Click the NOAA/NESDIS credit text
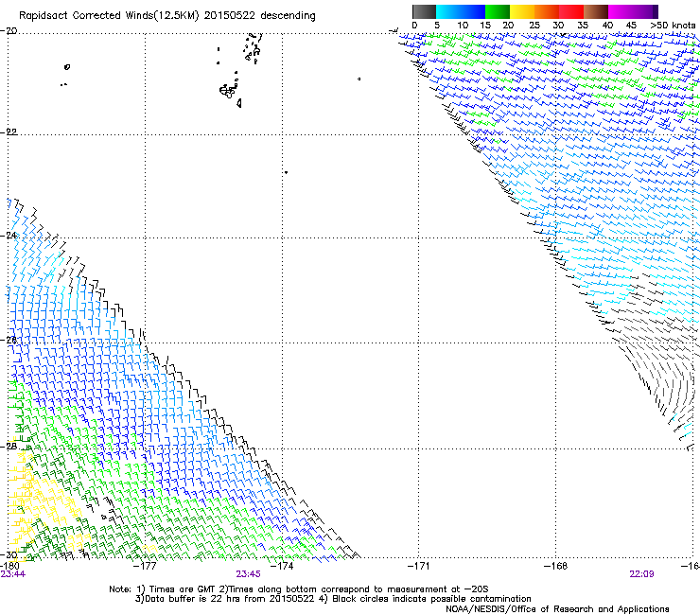 pyautogui.click(x=557, y=609)
